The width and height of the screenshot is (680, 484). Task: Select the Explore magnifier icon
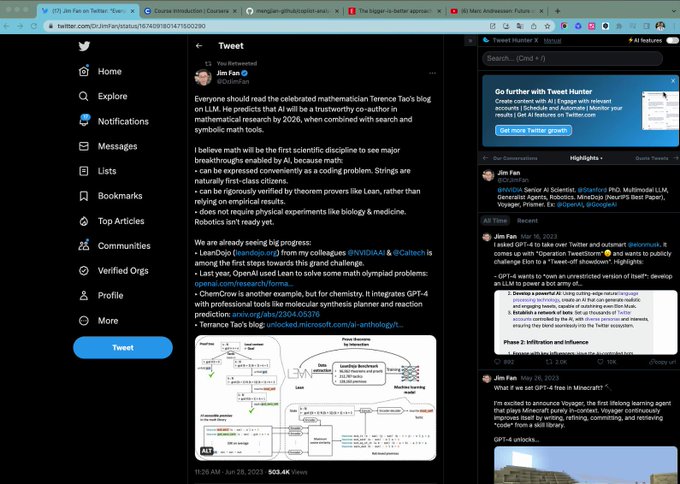(84, 96)
